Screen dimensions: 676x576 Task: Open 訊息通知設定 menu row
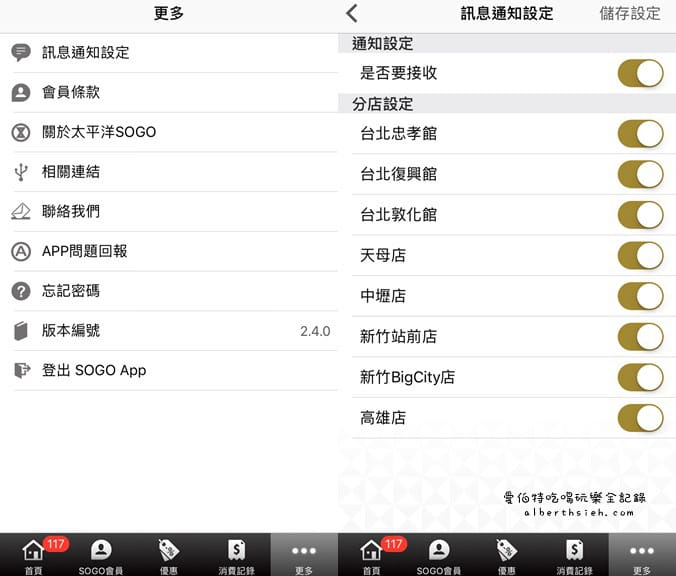pos(169,53)
